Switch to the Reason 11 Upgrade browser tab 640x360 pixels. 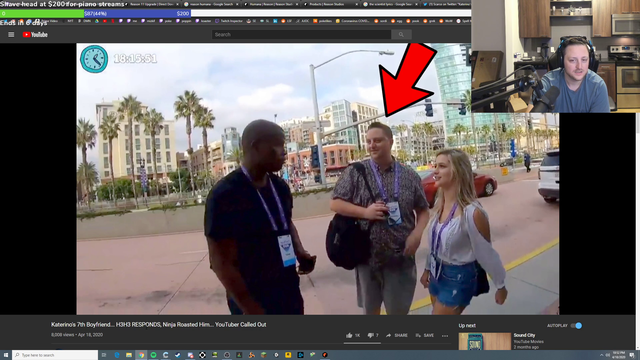pos(152,4)
